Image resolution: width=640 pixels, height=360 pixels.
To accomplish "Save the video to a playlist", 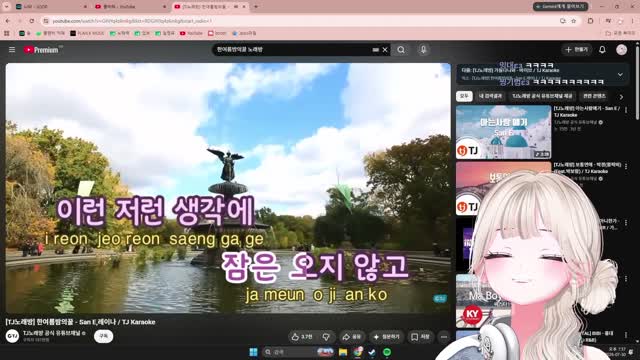I will click(420, 337).
